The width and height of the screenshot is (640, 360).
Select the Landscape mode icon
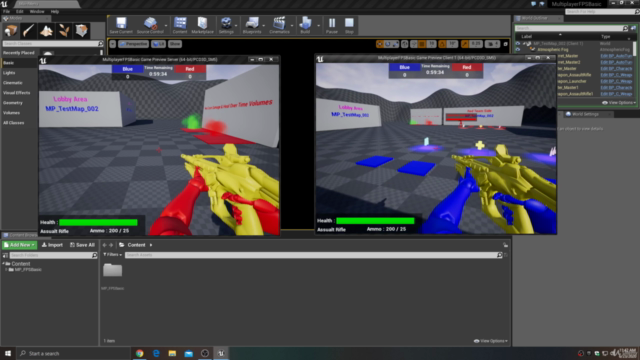tap(46, 31)
